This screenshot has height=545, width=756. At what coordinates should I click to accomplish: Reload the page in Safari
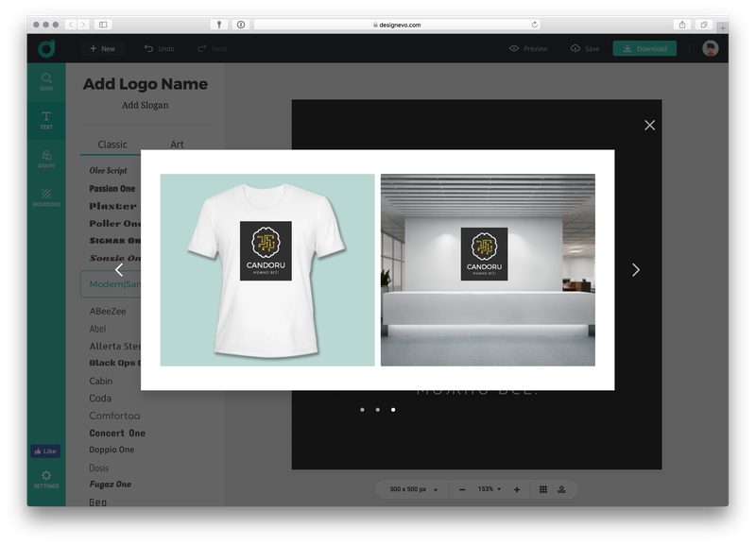(x=534, y=25)
